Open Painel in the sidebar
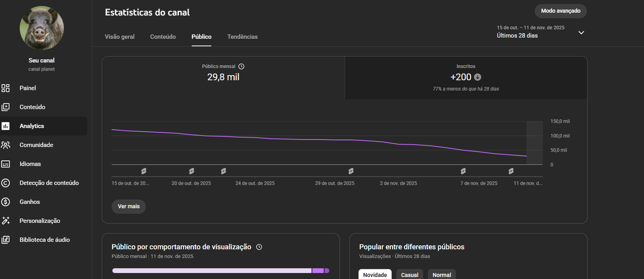Screen dimensions: 644x279 point(43,88)
